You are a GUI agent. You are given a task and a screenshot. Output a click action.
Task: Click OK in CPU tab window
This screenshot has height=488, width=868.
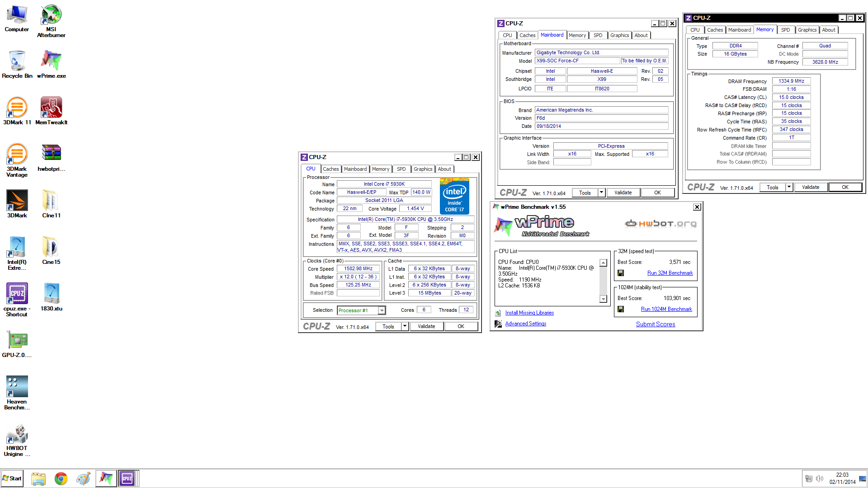click(461, 326)
